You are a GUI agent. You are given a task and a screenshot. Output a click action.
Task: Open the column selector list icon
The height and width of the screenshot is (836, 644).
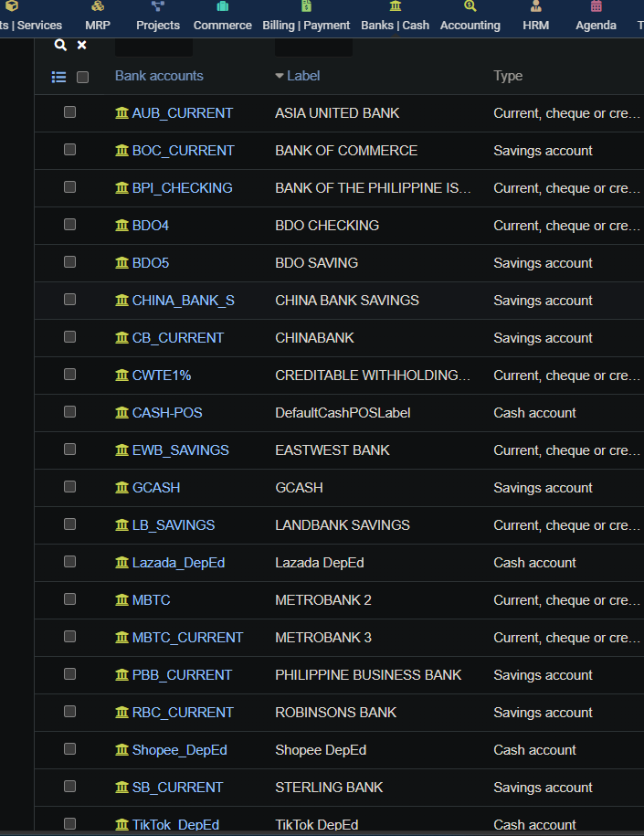[58, 77]
